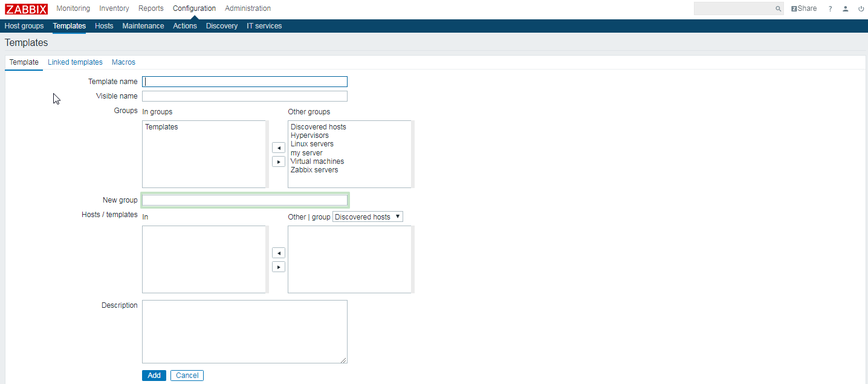This screenshot has width=868, height=384.
Task: Select Virtual machines in Other groups
Action: coord(317,161)
